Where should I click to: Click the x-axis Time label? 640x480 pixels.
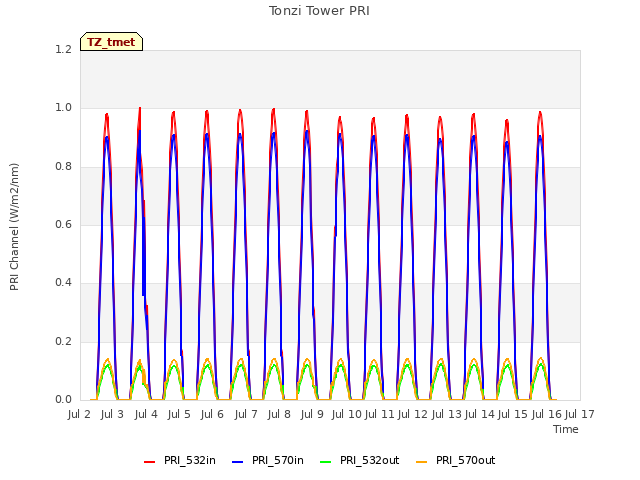pyautogui.click(x=566, y=429)
